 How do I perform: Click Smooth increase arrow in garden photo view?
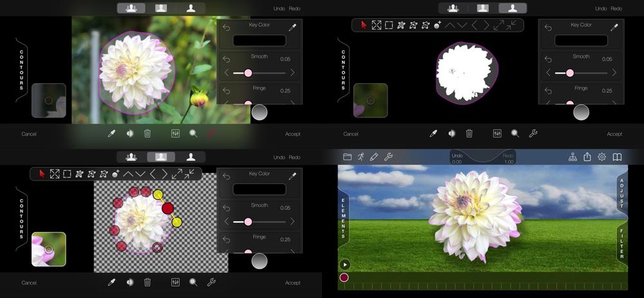coord(292,73)
